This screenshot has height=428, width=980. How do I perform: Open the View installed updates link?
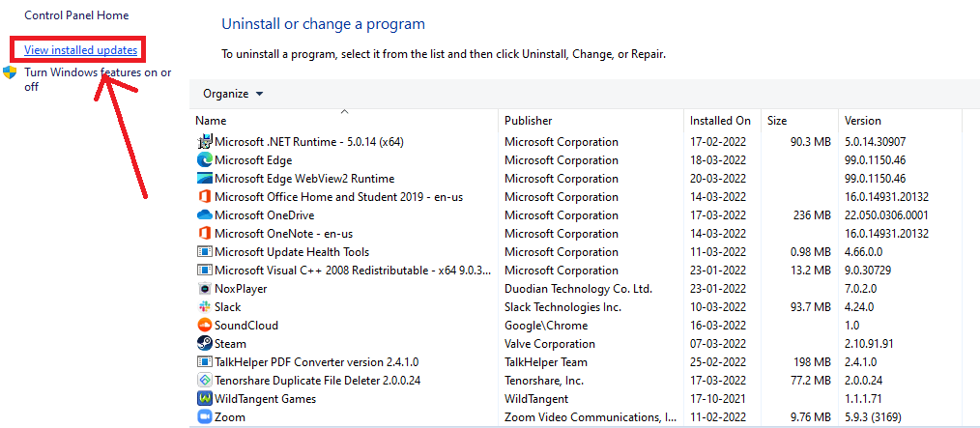(80, 49)
